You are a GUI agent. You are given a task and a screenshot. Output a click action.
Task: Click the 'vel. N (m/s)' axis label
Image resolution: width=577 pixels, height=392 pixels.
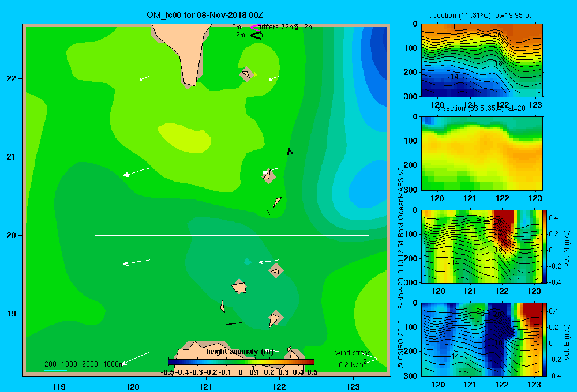click(567, 248)
